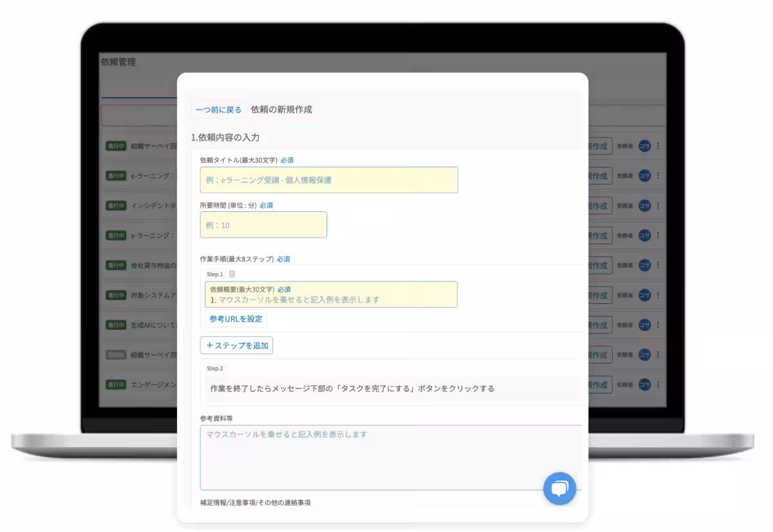Image resolution: width=773 pixels, height=532 pixels.
Task: Click the 進行中 badge on the 生成AI row
Action: (x=115, y=325)
